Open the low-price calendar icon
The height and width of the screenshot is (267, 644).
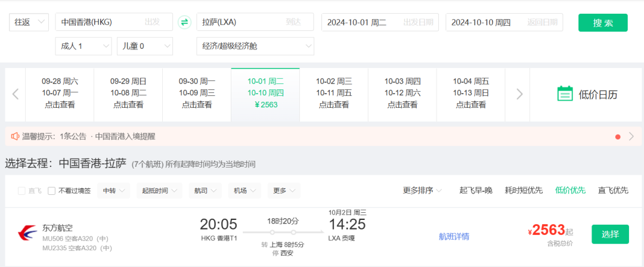click(x=565, y=94)
